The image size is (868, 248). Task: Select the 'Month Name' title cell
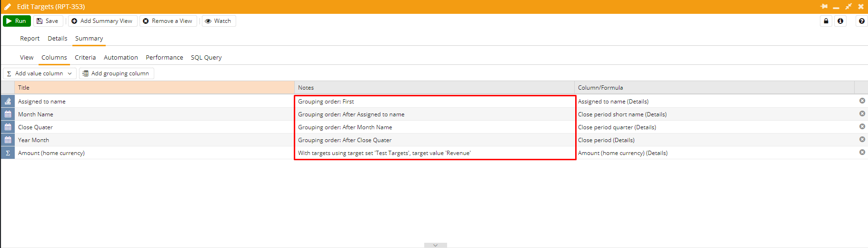pyautogui.click(x=155, y=114)
